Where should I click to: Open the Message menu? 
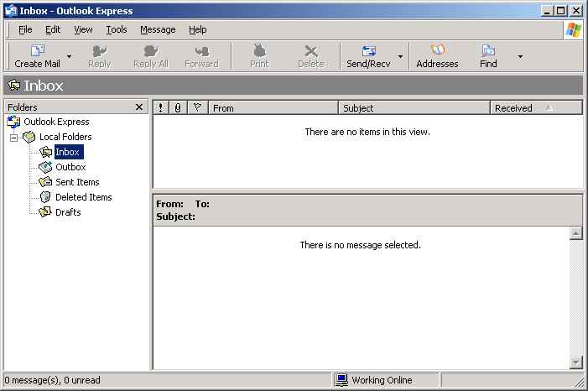[158, 29]
